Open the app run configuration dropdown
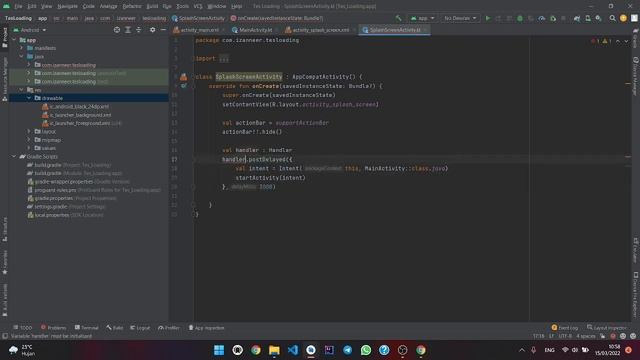640x360 pixels. [x=422, y=18]
